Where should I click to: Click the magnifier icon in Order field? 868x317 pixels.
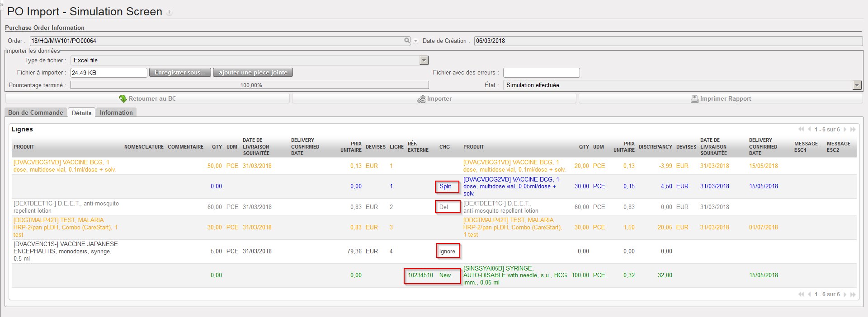(407, 41)
